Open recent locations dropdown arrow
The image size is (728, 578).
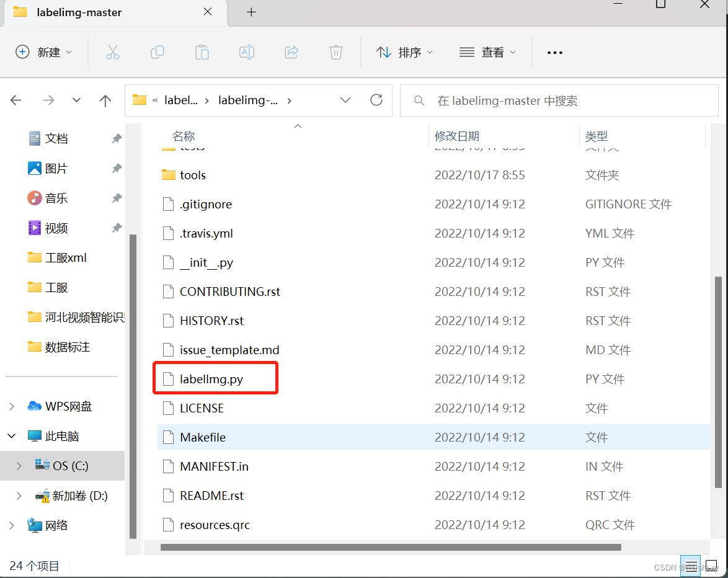click(x=77, y=100)
